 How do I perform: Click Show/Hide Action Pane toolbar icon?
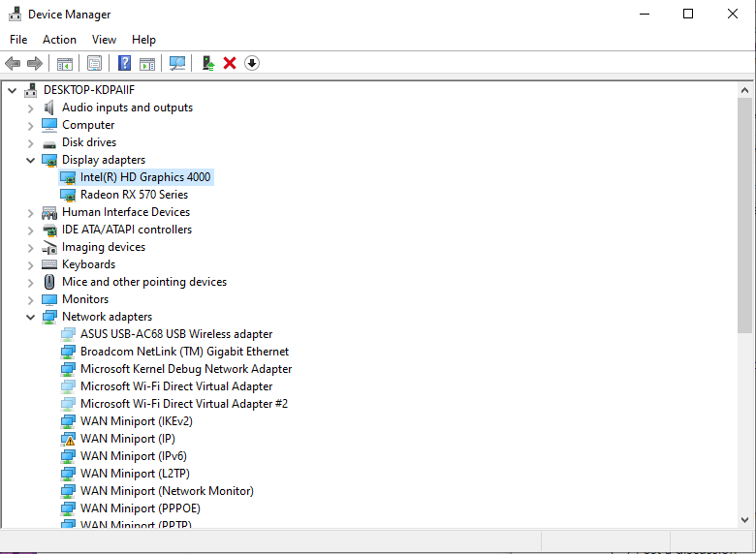coord(147,63)
